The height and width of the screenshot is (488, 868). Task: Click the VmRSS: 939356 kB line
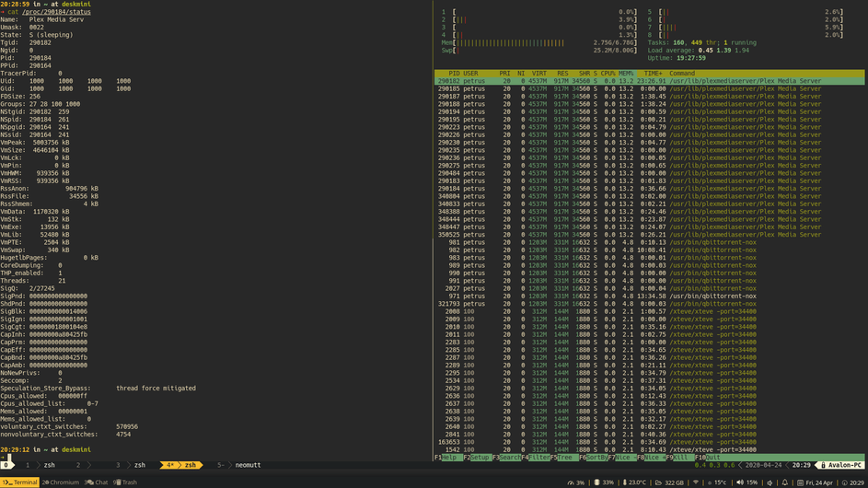[35, 181]
